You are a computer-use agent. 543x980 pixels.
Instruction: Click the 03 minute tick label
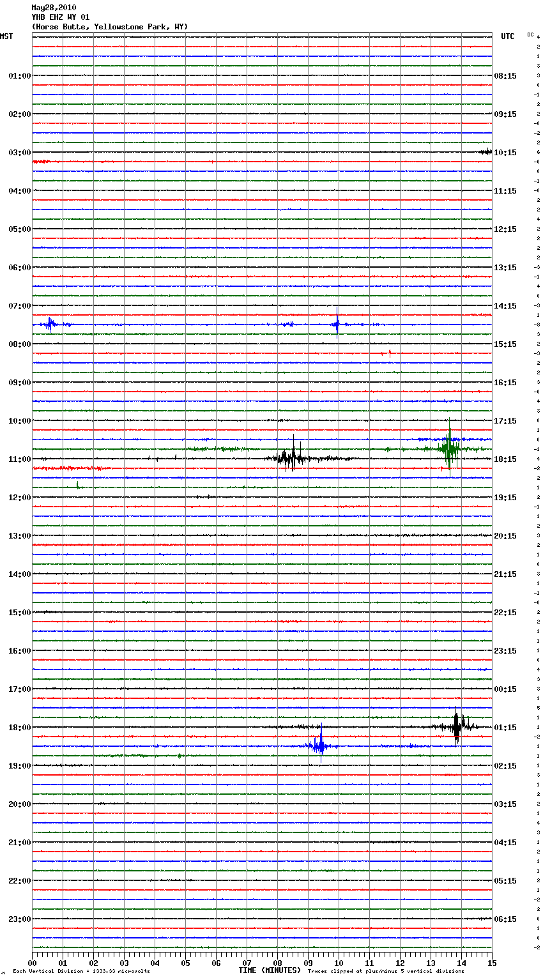tap(124, 963)
